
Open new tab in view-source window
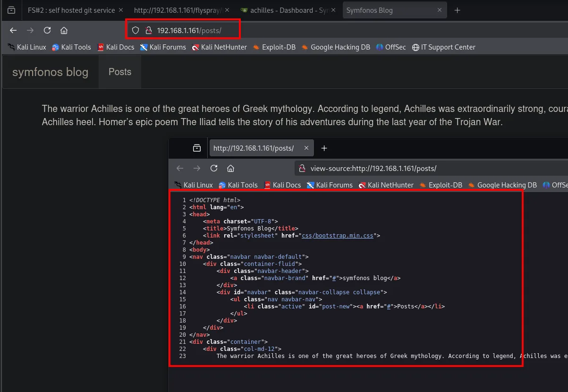tap(324, 148)
